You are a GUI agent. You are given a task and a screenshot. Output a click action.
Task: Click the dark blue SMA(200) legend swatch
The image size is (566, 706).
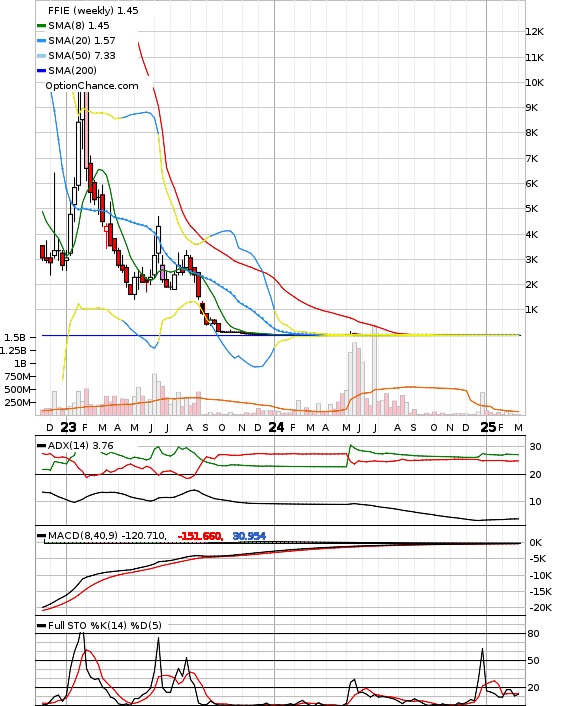tap(41, 71)
